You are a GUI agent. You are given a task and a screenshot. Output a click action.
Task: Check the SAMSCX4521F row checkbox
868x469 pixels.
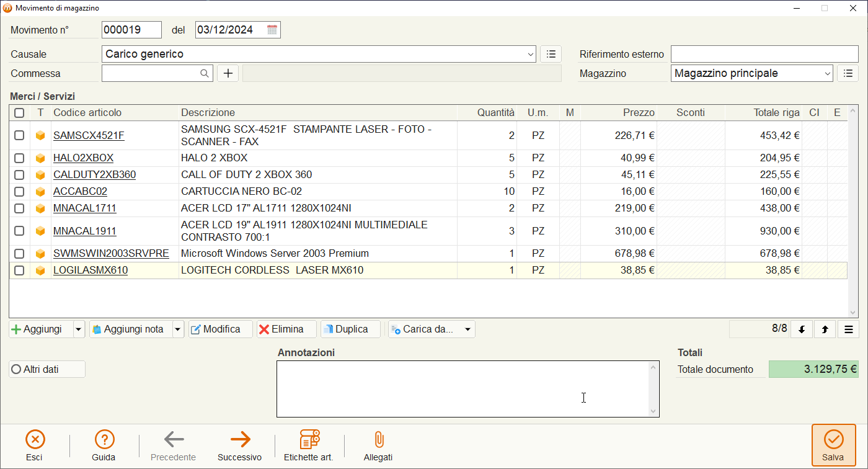(19, 135)
